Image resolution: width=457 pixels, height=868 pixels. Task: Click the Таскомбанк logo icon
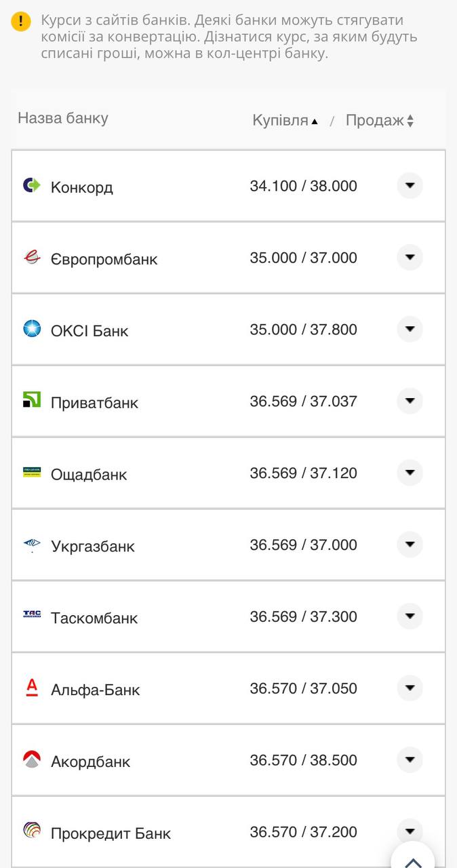[x=32, y=615]
